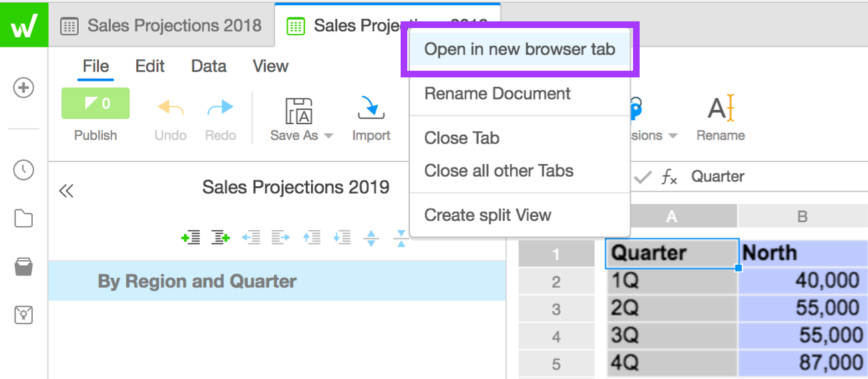Select Create split View option
The width and height of the screenshot is (868, 379).
487,216
